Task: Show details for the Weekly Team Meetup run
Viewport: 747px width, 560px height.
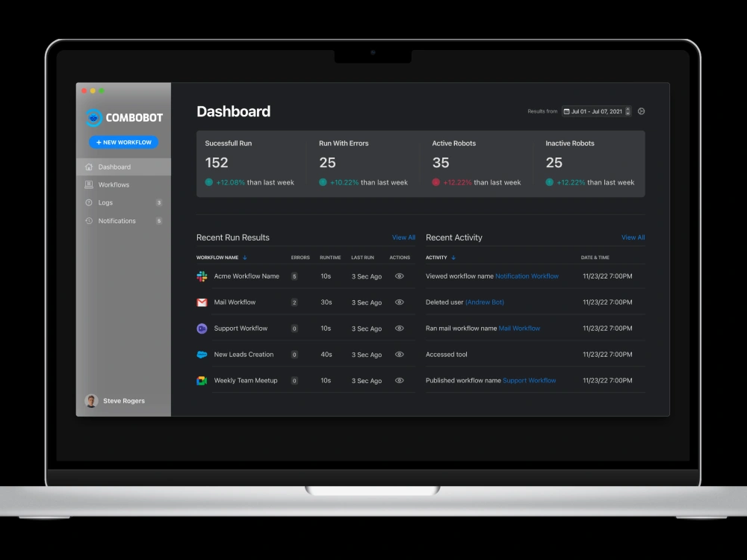Action: pos(400,381)
